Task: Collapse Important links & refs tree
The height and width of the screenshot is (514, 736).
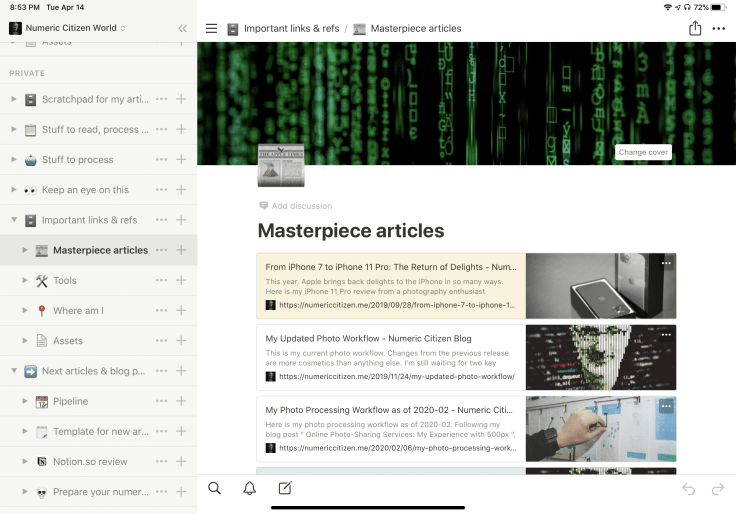Action: click(x=14, y=220)
